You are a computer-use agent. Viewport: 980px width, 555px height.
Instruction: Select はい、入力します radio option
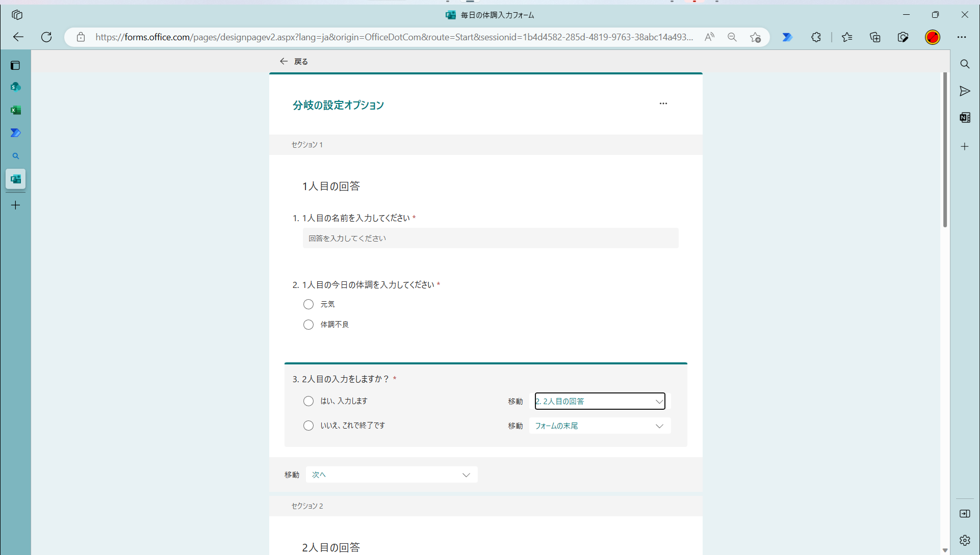coord(308,401)
